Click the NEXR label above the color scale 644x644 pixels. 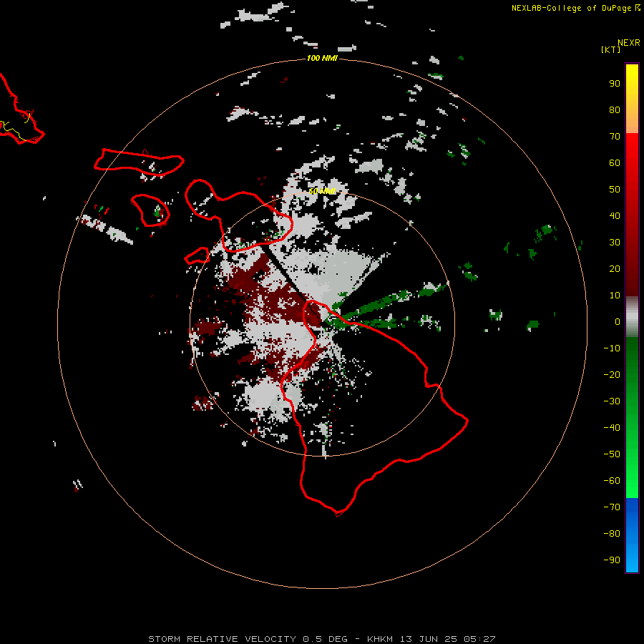(628, 43)
